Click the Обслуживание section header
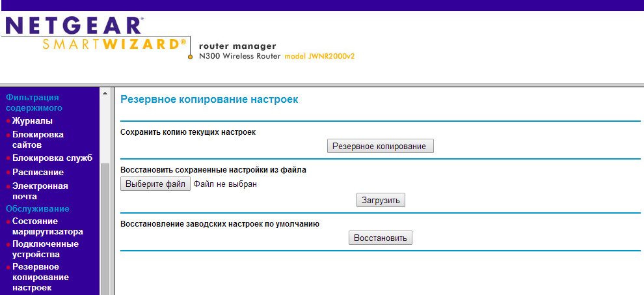Image resolution: width=644 pixels, height=295 pixels. click(37, 208)
